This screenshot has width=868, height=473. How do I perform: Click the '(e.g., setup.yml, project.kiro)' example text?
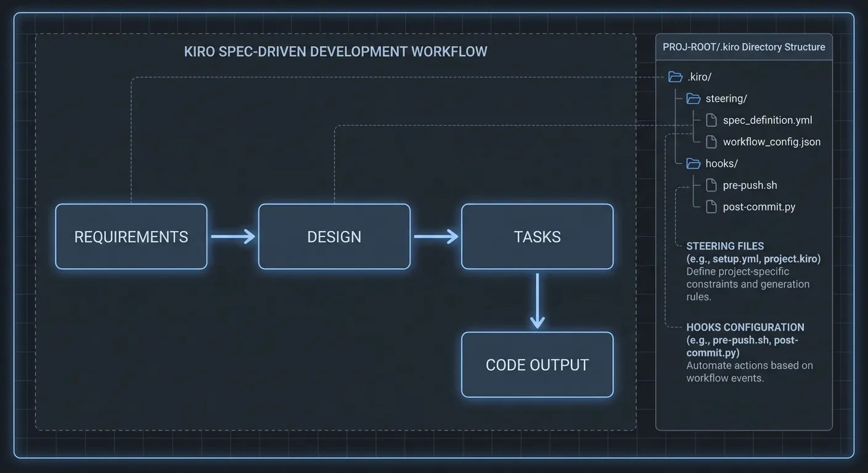753,259
